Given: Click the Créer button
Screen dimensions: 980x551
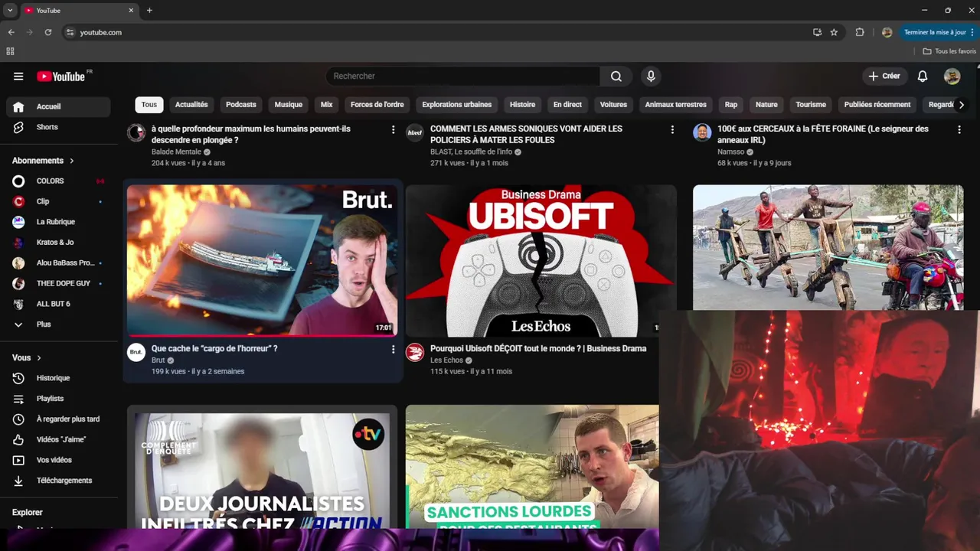Looking at the screenshot, I should [884, 76].
